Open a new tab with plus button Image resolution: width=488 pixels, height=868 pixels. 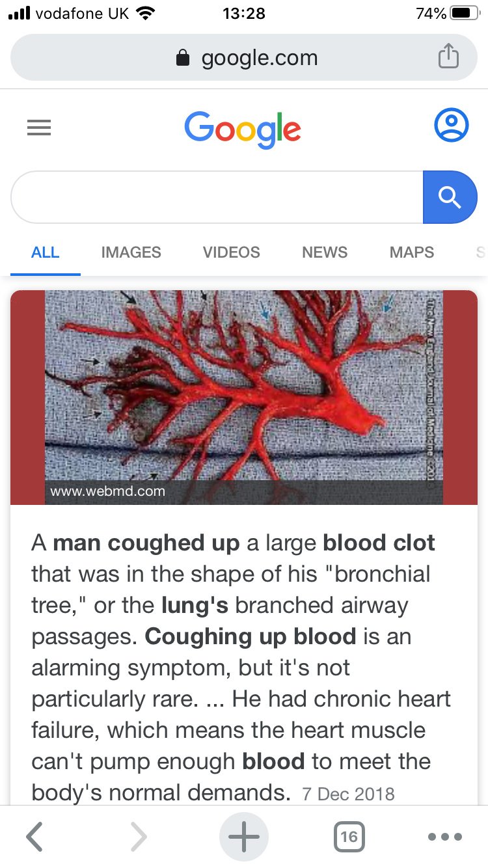244,837
